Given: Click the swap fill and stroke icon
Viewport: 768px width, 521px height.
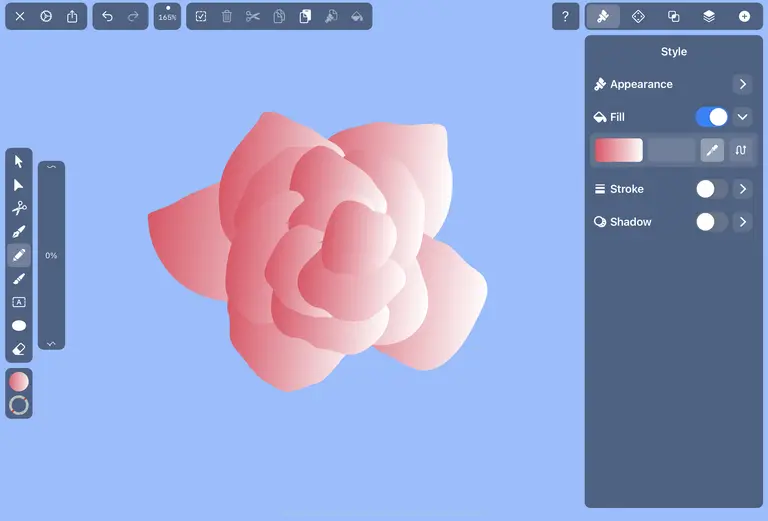Looking at the screenshot, I should click(x=741, y=150).
